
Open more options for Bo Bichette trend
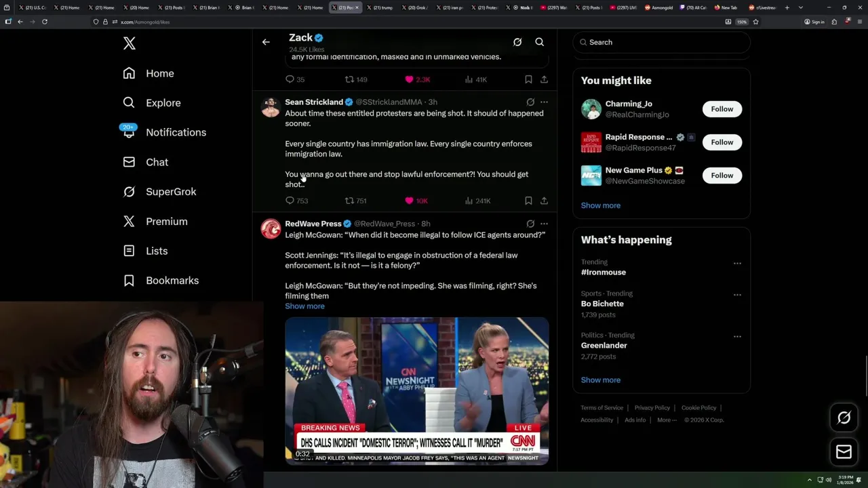click(x=737, y=296)
